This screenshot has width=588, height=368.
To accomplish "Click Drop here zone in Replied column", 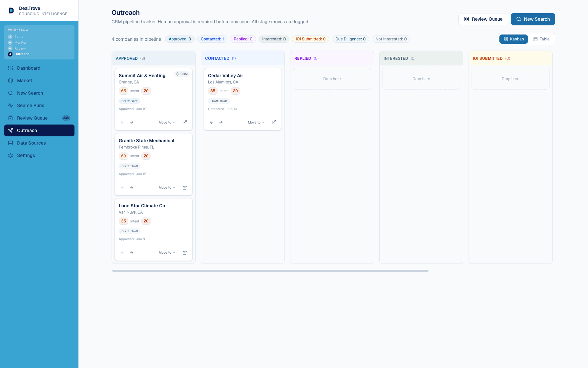I will pos(332,79).
